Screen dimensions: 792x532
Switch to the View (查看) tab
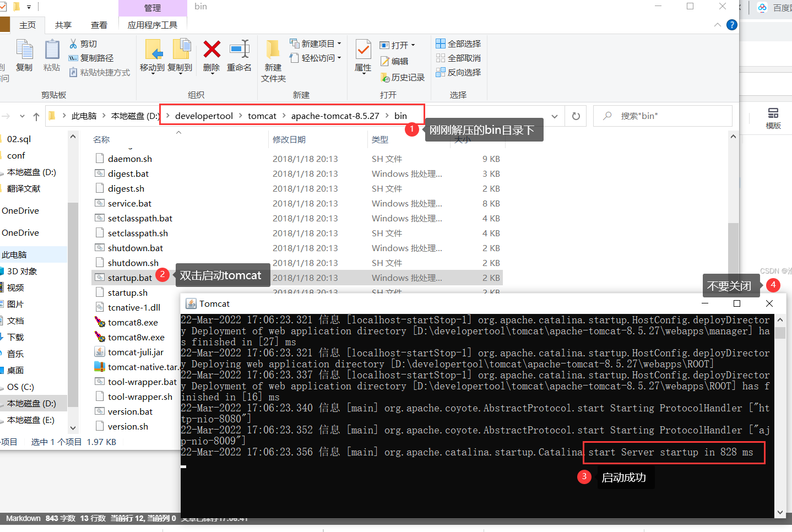point(99,25)
